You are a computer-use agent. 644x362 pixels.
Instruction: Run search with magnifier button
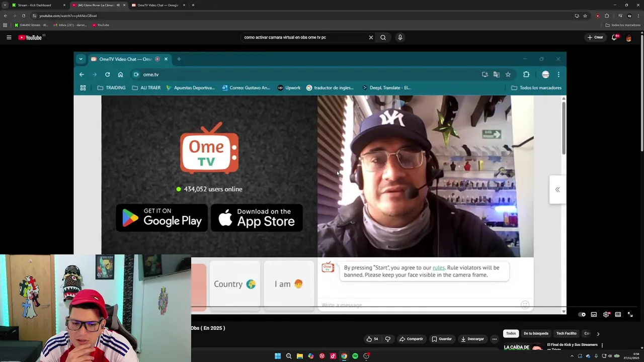pyautogui.click(x=383, y=37)
